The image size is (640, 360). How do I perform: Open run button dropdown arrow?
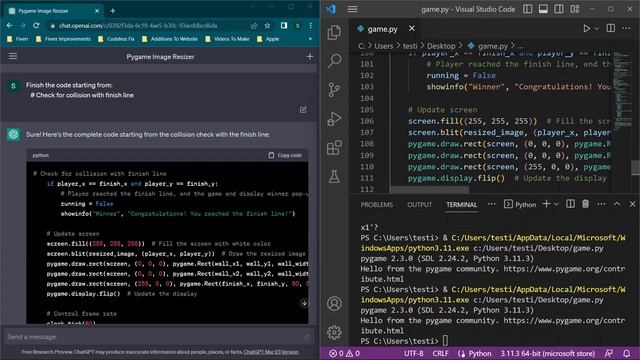point(596,29)
